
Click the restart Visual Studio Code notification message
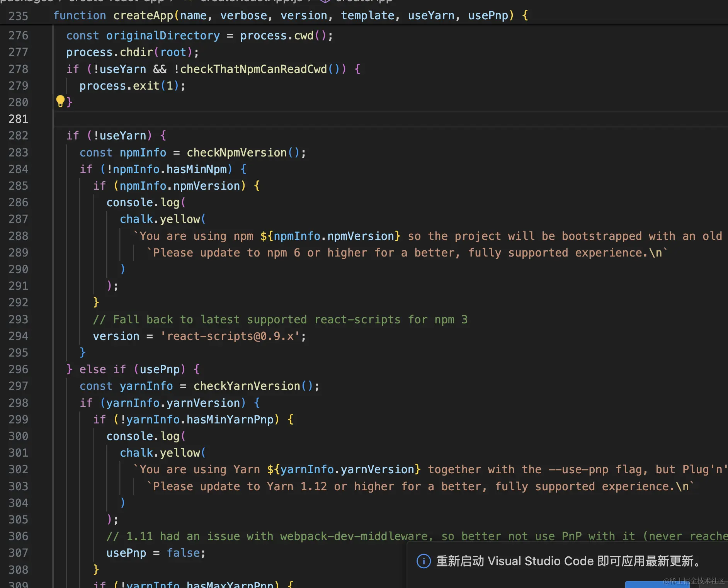568,561
